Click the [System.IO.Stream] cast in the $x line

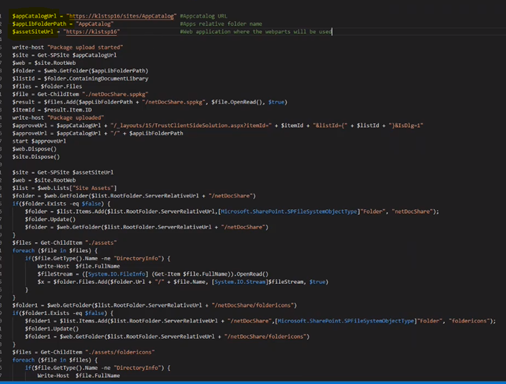coord(240,282)
